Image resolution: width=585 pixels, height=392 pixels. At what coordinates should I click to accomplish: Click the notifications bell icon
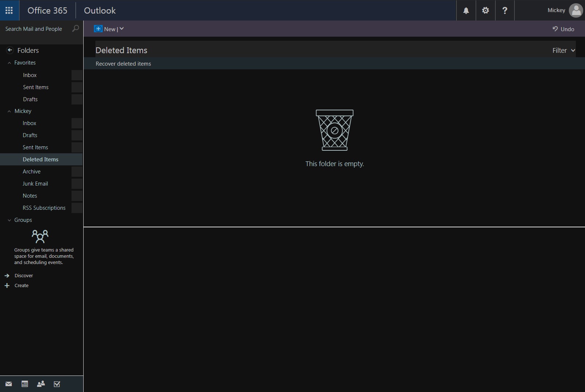[x=466, y=10]
